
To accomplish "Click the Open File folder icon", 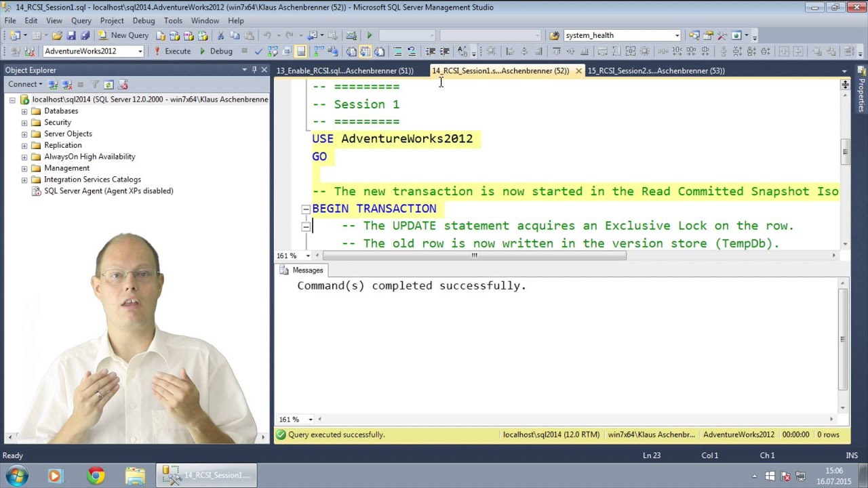I will click(57, 35).
